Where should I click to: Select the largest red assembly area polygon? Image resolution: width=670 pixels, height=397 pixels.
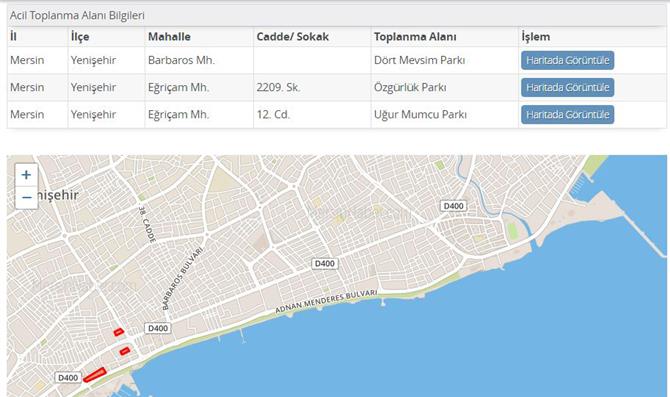(94, 375)
